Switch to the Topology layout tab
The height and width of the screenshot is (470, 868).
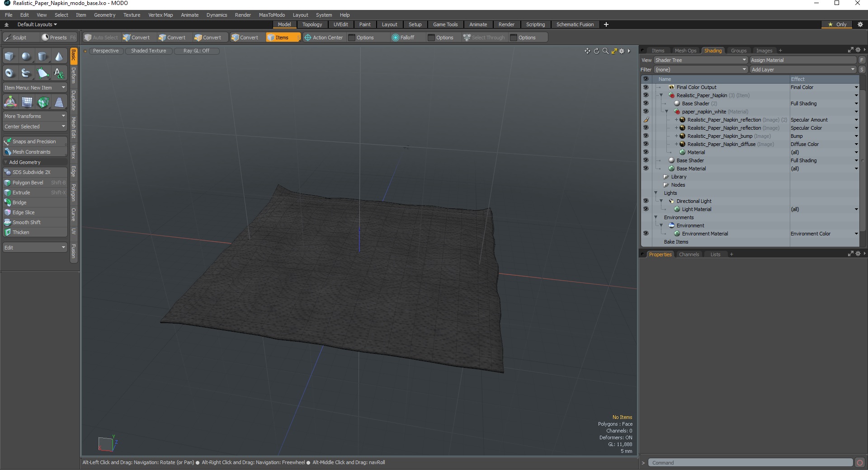click(x=312, y=24)
